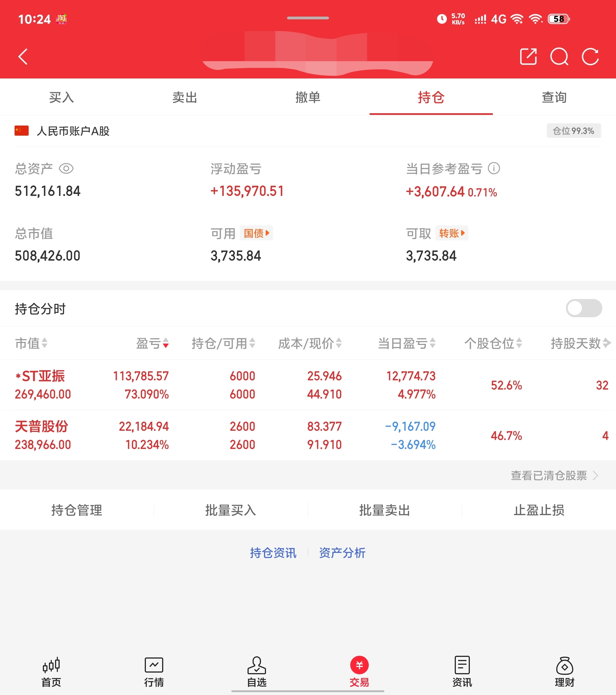Hide total assets with eye icon
Screen dimensions: 616x695
[x=66, y=169]
